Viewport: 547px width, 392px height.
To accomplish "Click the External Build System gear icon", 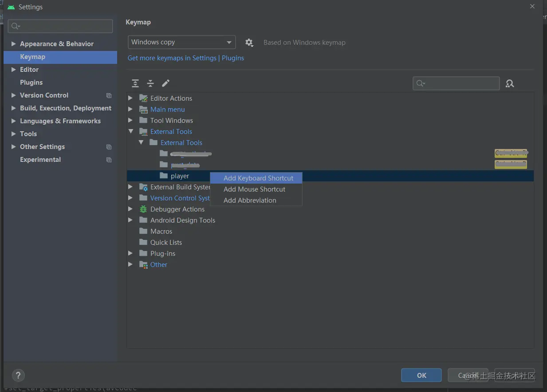I will click(143, 187).
